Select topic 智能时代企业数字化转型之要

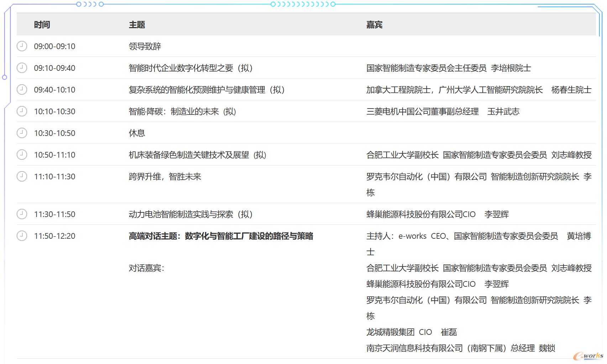pos(191,68)
